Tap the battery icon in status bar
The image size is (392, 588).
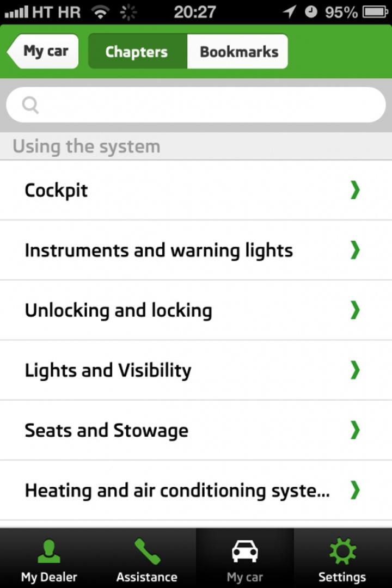[375, 12]
